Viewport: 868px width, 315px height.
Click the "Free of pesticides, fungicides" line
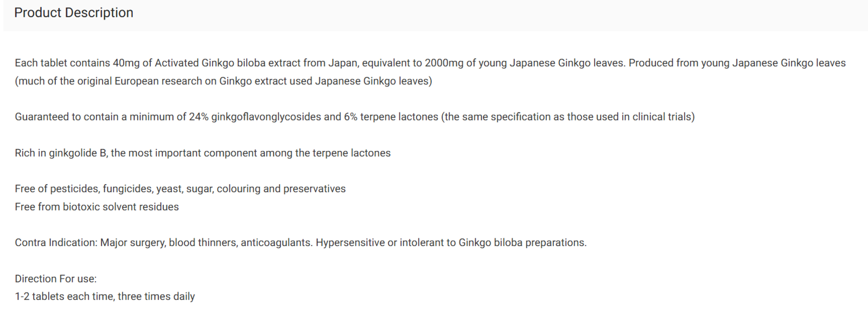coord(180,189)
